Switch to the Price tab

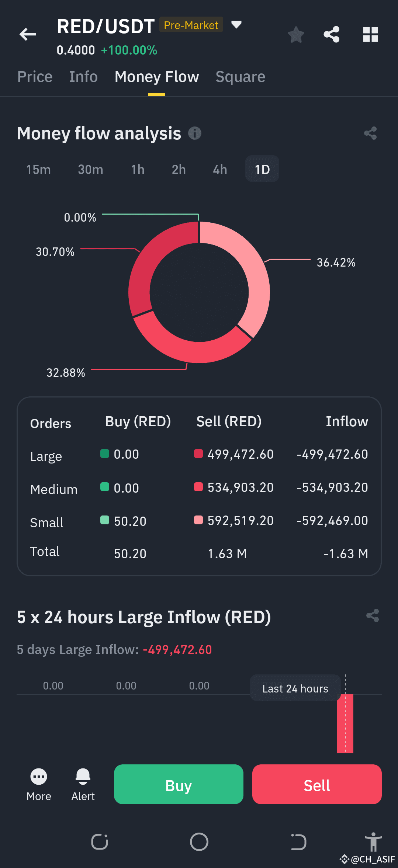[x=35, y=77]
